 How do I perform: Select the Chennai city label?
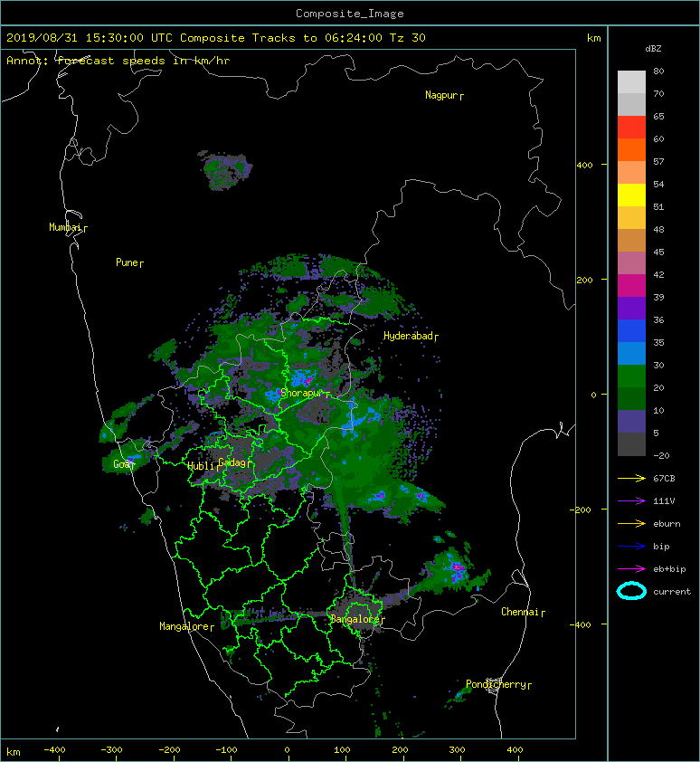pyautogui.click(x=523, y=612)
